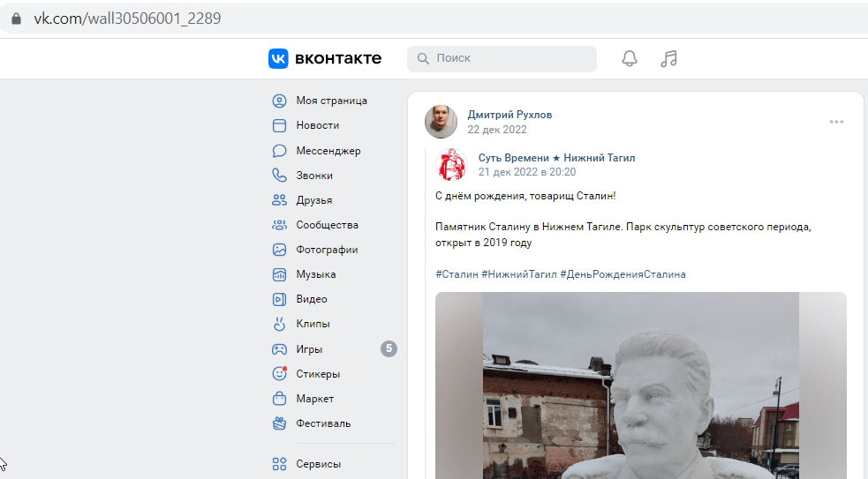868x479 pixels.
Task: Click the Сервисы grid icon
Action: pyautogui.click(x=280, y=463)
